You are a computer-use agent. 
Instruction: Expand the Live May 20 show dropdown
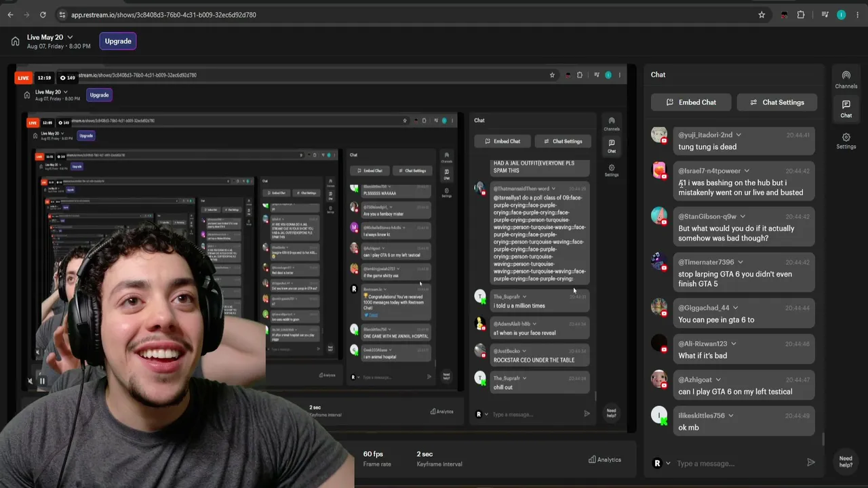coord(70,37)
